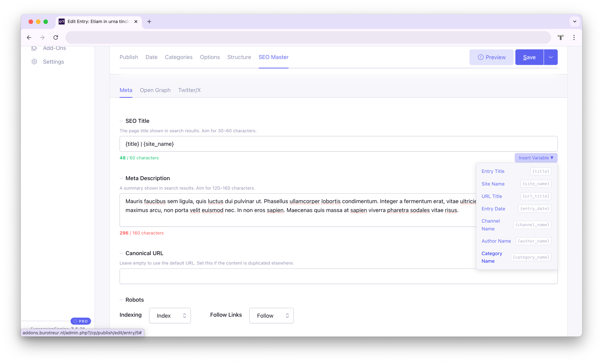
Task: Click the text formatting icon near the address bar
Action: click(561, 37)
